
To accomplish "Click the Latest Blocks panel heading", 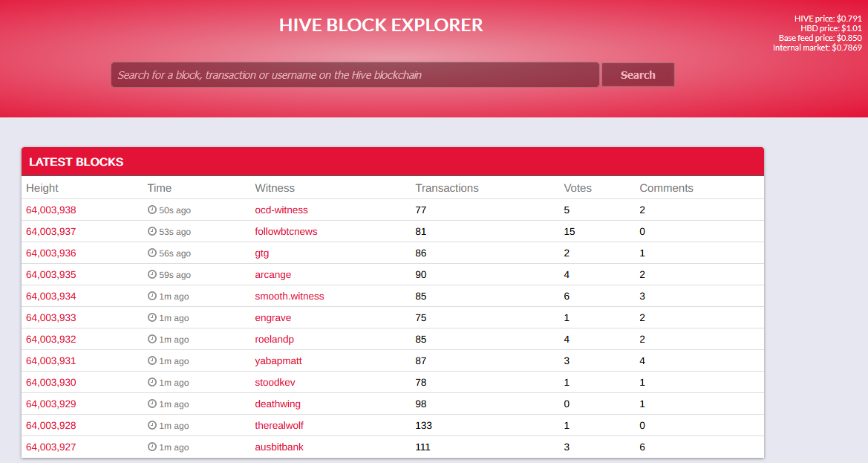I will [76, 162].
